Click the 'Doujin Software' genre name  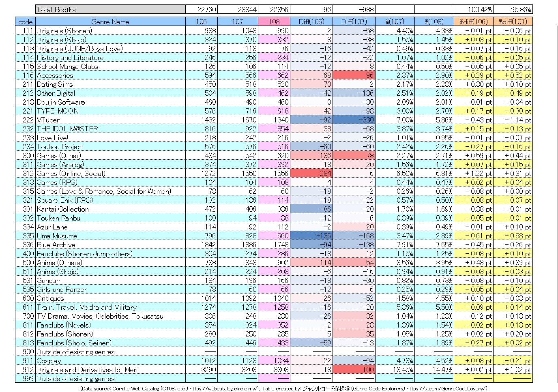(61, 102)
